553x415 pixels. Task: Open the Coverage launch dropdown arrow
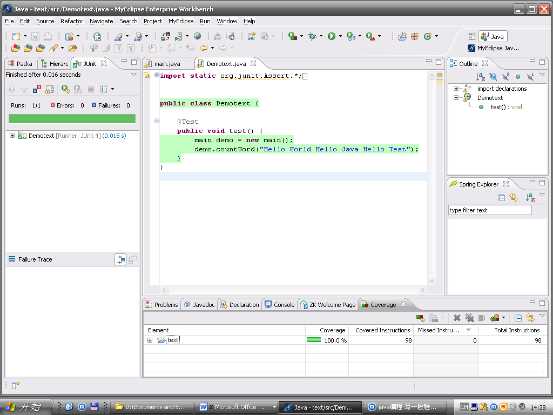(302, 36)
